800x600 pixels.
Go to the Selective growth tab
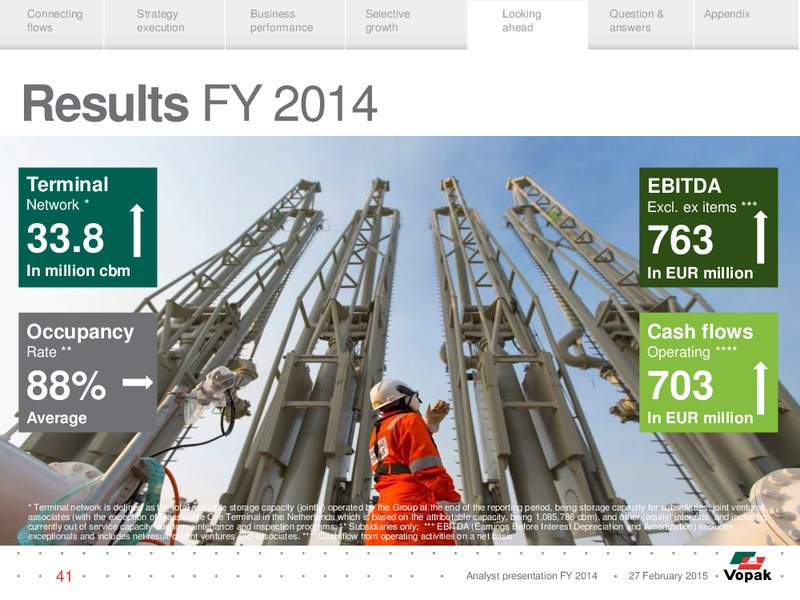click(x=407, y=24)
